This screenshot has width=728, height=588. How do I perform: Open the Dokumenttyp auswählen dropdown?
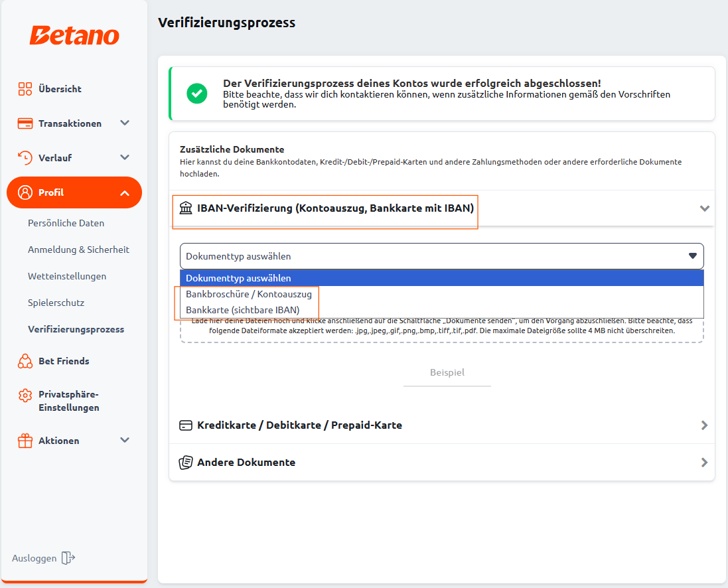point(441,256)
